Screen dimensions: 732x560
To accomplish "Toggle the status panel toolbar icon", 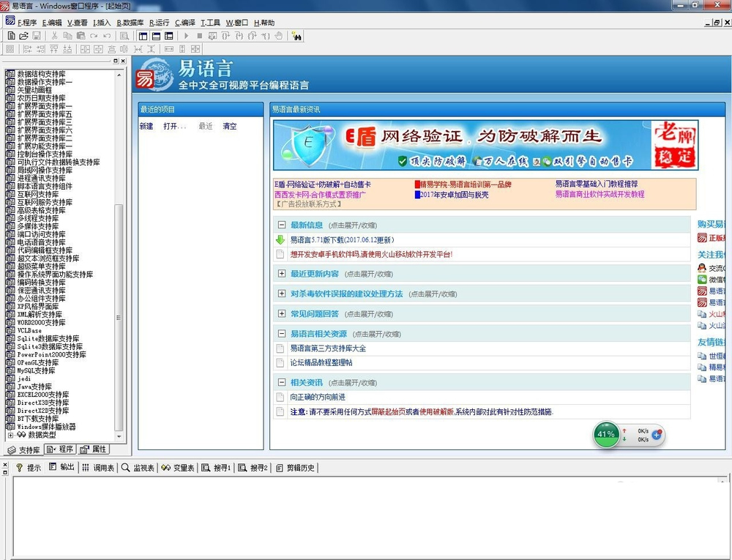I will click(x=156, y=35).
